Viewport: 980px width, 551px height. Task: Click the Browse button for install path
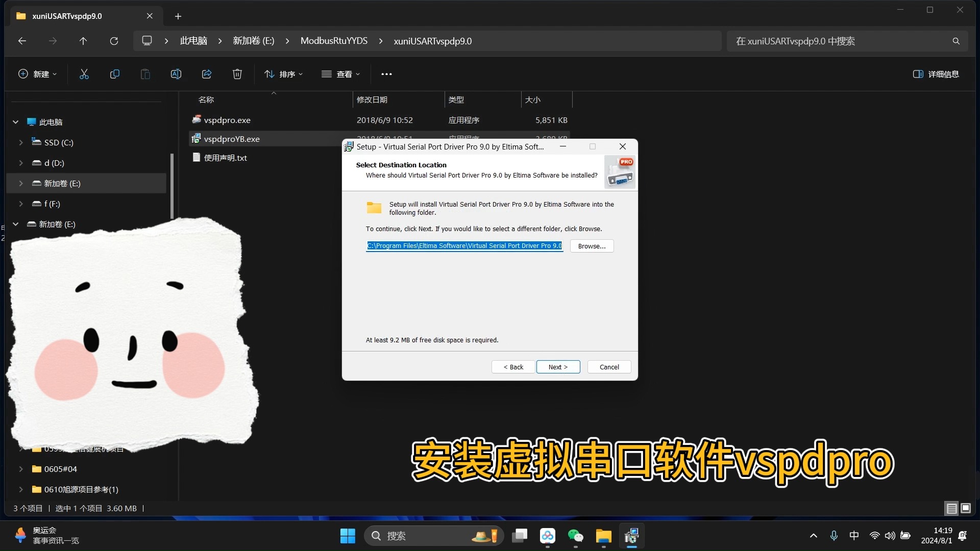pos(592,245)
